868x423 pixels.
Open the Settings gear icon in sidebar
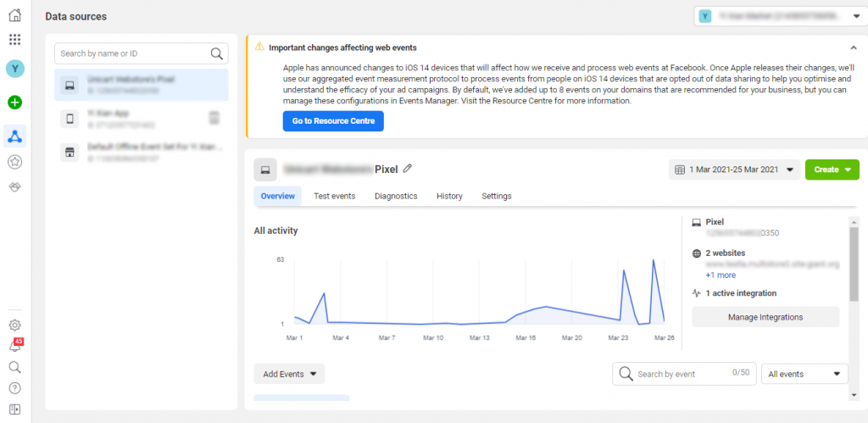[15, 325]
